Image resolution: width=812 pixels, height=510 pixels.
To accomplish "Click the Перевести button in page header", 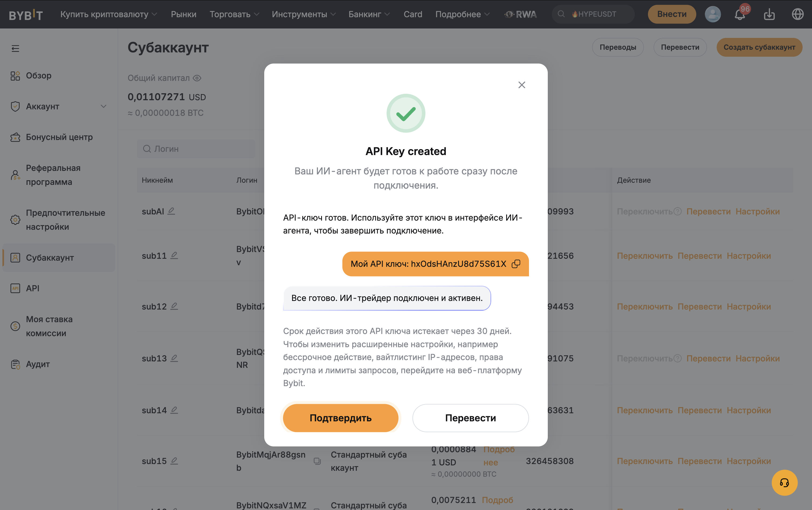I will coord(680,47).
